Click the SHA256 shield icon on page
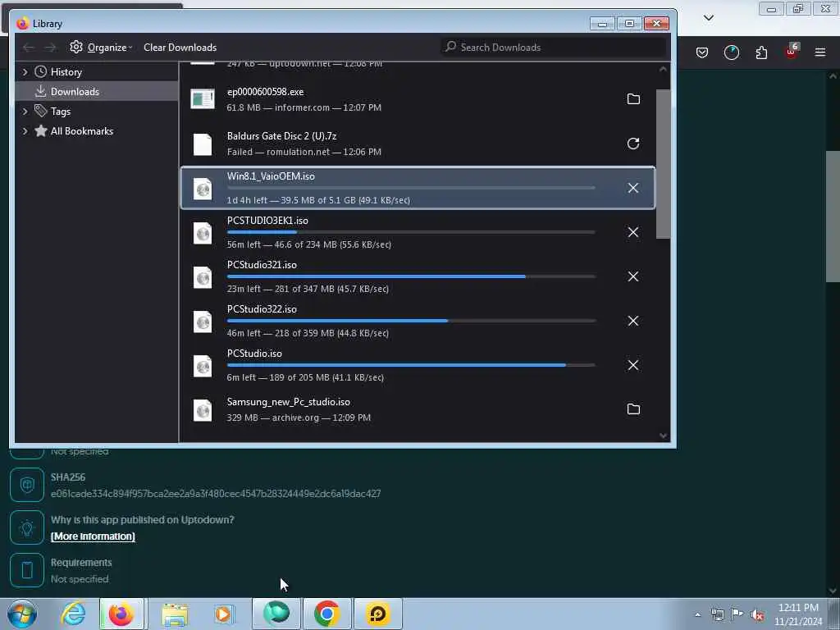840x630 pixels. pos(27,485)
